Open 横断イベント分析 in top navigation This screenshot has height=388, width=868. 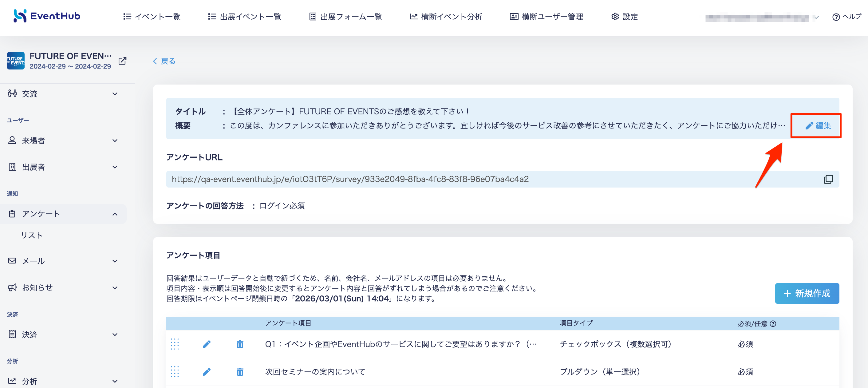[446, 17]
